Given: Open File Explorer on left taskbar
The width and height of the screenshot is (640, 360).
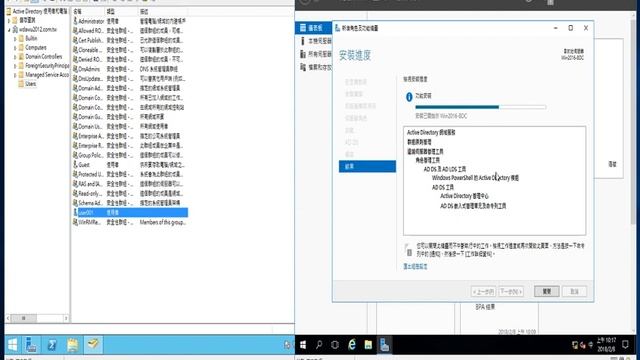Looking at the screenshot, I should pyautogui.click(x=73, y=345).
